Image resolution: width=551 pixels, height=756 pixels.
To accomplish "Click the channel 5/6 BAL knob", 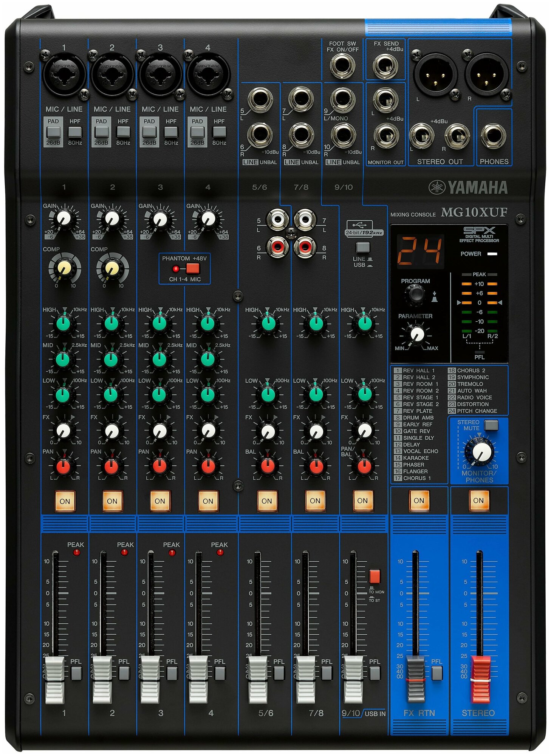I will pyautogui.click(x=268, y=466).
